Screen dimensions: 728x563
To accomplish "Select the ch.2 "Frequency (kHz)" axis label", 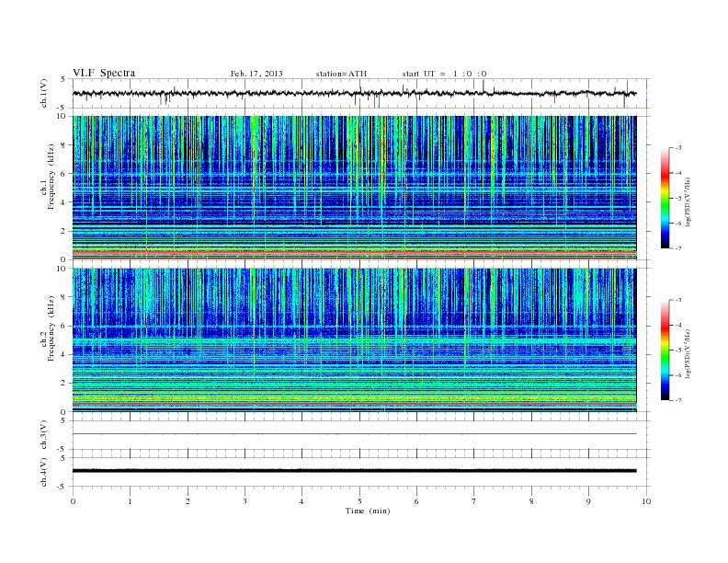I will pyautogui.click(x=51, y=328).
